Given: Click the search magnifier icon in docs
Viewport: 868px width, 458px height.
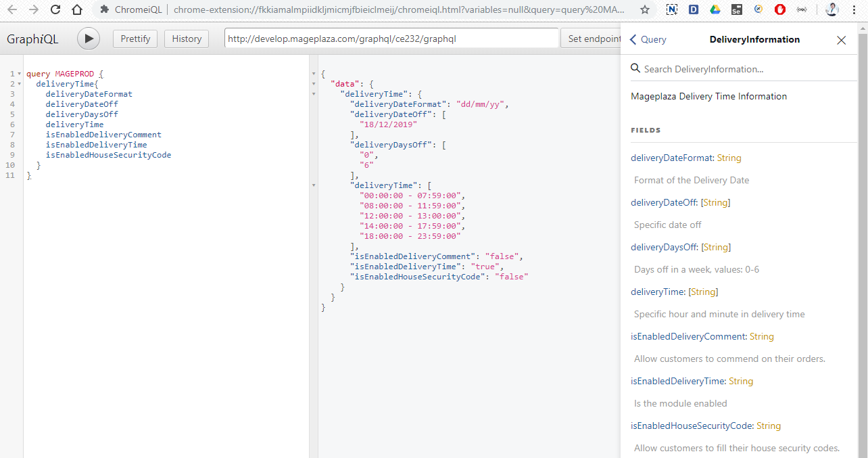Looking at the screenshot, I should pyautogui.click(x=635, y=68).
